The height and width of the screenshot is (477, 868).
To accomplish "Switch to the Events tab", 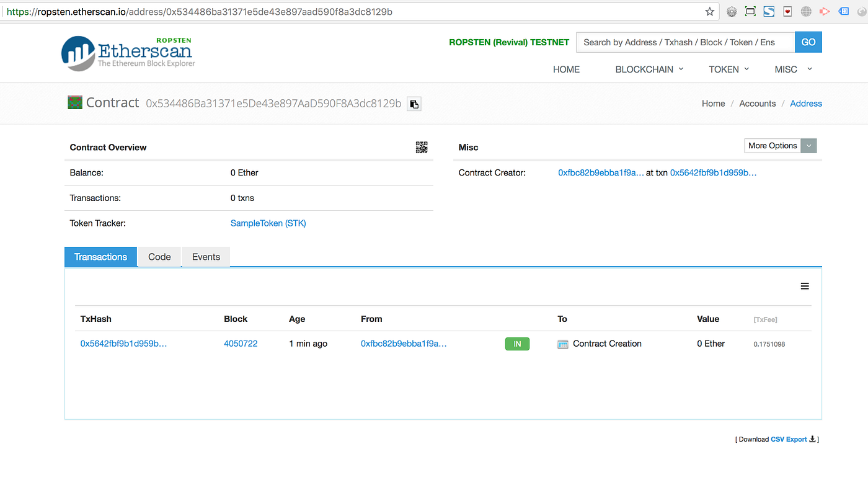I will (206, 257).
